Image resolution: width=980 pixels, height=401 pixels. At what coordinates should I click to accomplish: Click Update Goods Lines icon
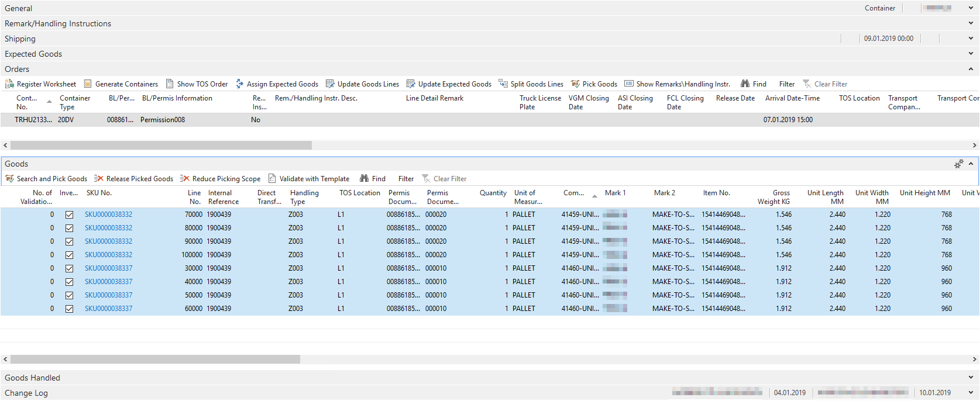click(330, 84)
